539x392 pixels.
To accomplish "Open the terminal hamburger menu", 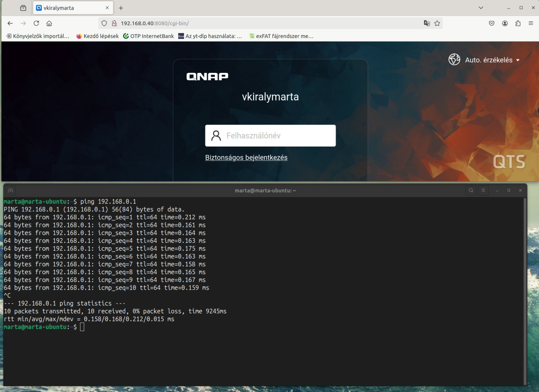I will tap(483, 190).
